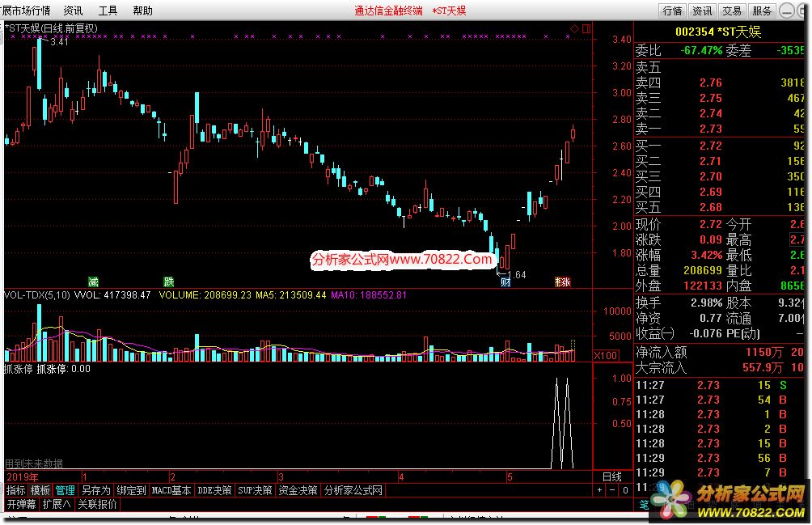Switch to the 模板 tab
This screenshot has width=812, height=525.
pyautogui.click(x=40, y=490)
